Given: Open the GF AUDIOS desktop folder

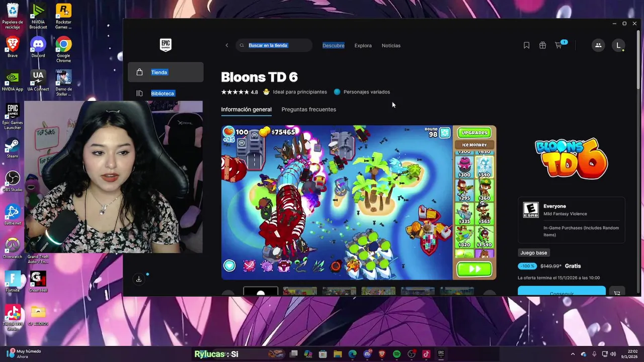Looking at the screenshot, I should pyautogui.click(x=38, y=316).
